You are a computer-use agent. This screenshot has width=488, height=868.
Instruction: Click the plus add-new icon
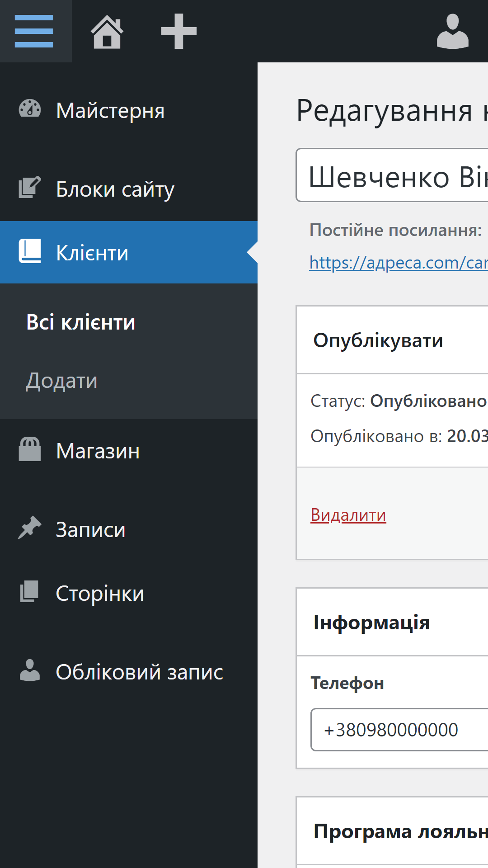[x=178, y=31]
